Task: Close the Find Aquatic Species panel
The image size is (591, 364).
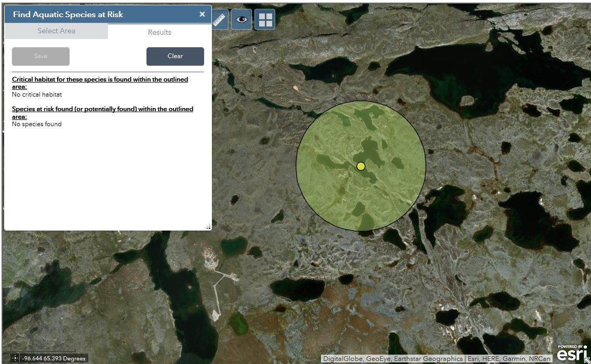Action: 202,14
